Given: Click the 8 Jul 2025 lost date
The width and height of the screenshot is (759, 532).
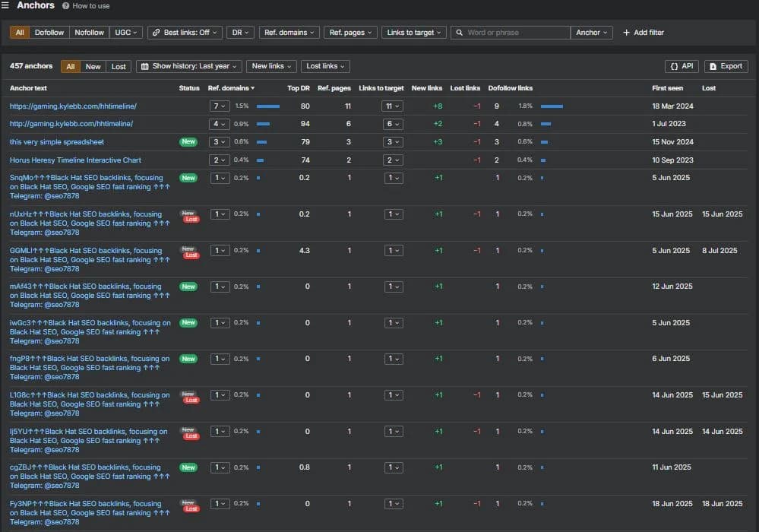Looking at the screenshot, I should click(719, 251).
